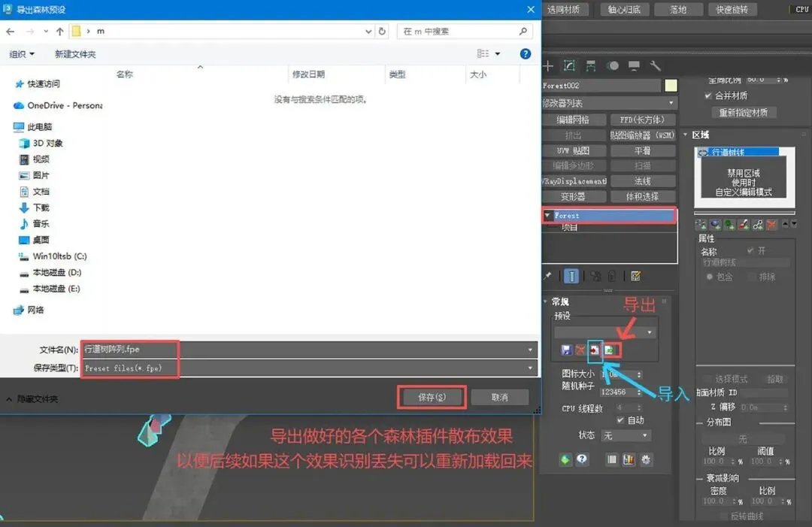Open the Forest settings gear icon

click(646, 459)
